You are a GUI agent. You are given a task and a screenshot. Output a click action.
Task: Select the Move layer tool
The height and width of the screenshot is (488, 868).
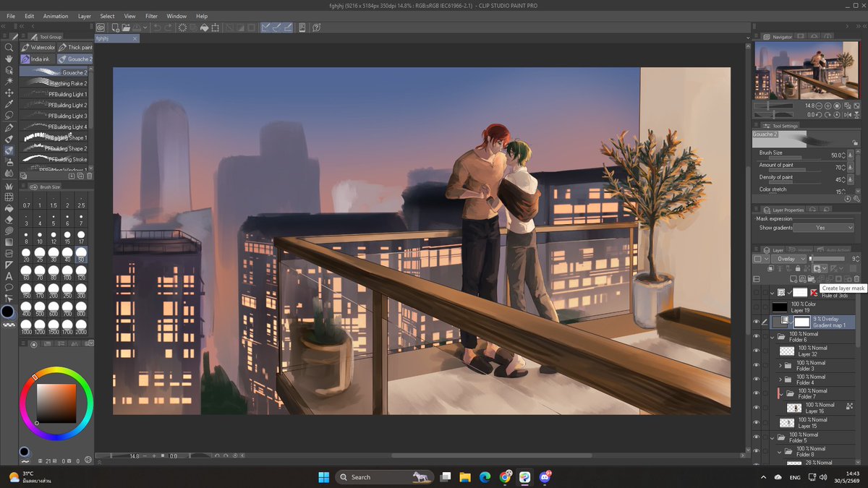tap(9, 93)
